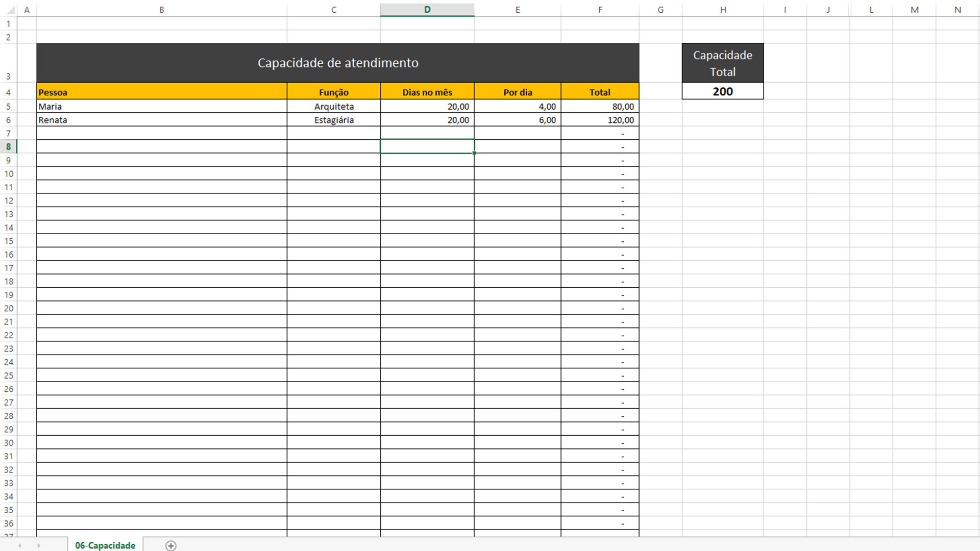Click the 'Capacidade de atendimento' title cell
This screenshot has width=980, height=551.
click(338, 63)
